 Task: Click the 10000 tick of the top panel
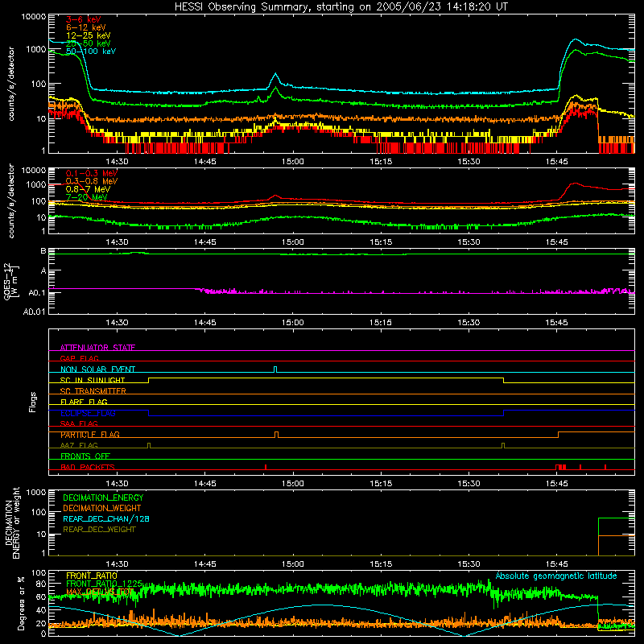(x=34, y=17)
